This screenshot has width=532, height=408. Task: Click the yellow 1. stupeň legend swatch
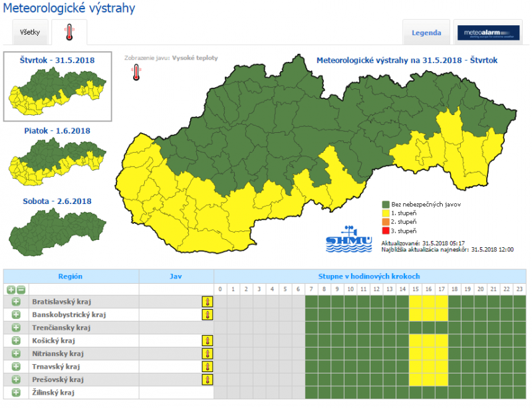point(386,213)
